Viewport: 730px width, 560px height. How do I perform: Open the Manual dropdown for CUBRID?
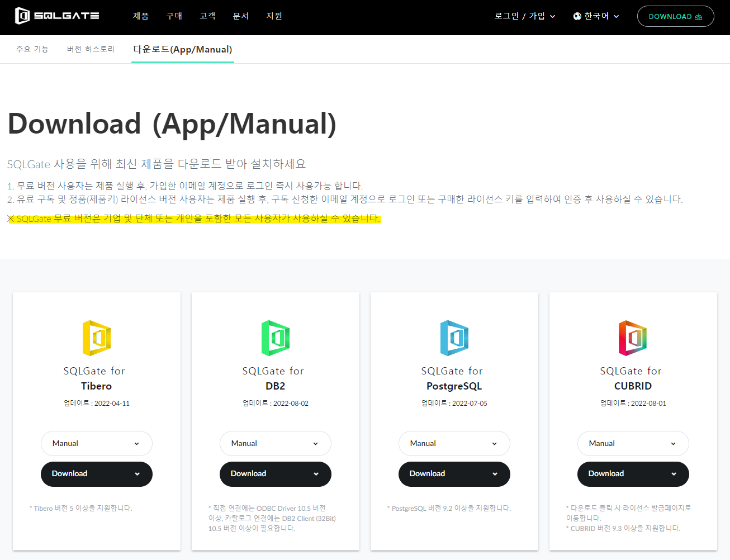633,443
